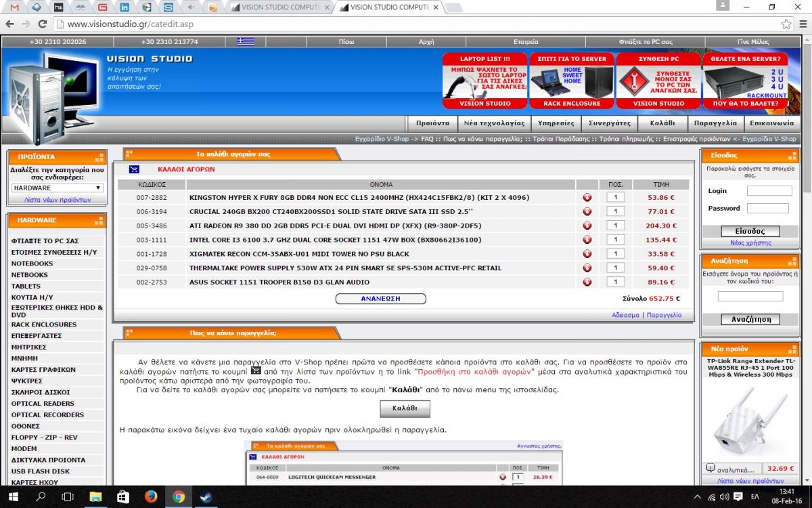Click Φτιάξτε το PC σας top link
The width and height of the screenshot is (812, 508).
pyautogui.click(x=646, y=41)
